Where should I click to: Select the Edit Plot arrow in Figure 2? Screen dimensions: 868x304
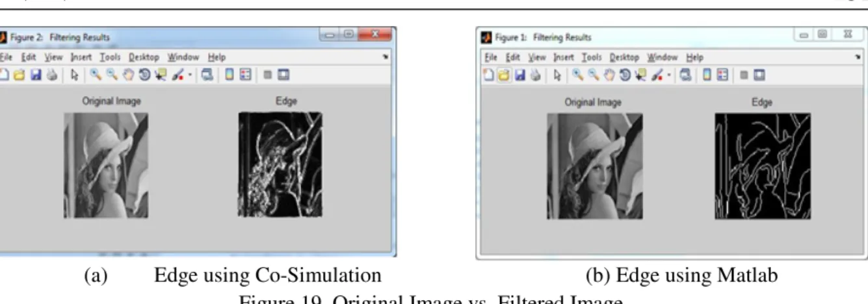(x=75, y=75)
